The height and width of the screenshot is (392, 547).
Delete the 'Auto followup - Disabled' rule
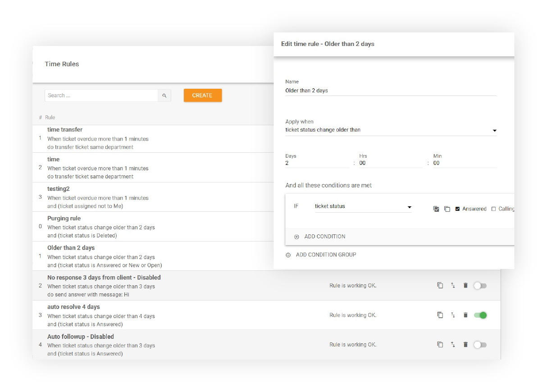point(465,344)
